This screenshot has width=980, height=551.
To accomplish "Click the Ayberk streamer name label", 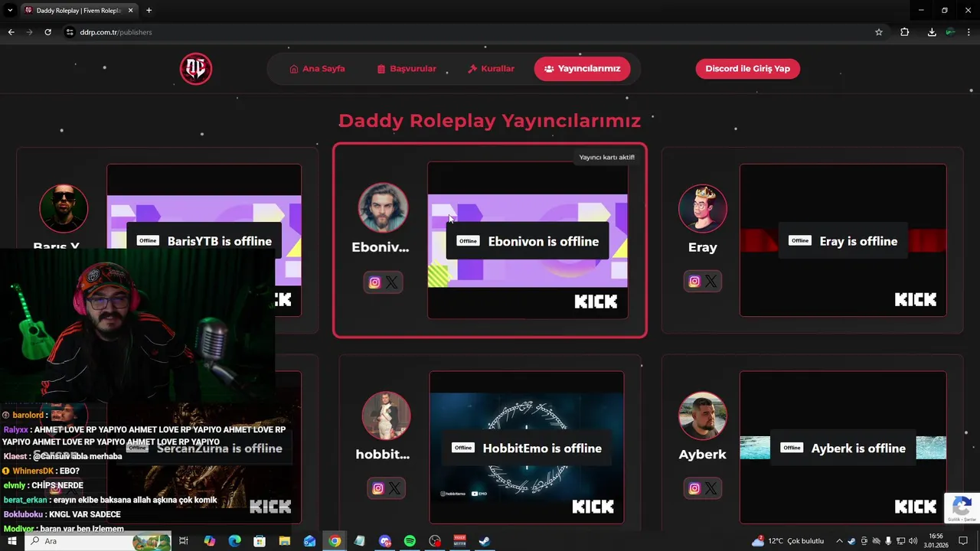I will pyautogui.click(x=703, y=455).
